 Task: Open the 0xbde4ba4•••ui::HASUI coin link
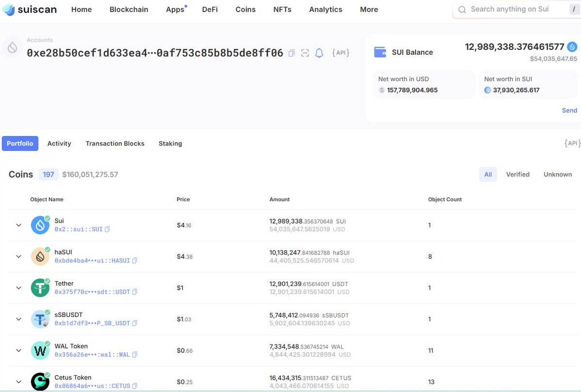click(92, 261)
